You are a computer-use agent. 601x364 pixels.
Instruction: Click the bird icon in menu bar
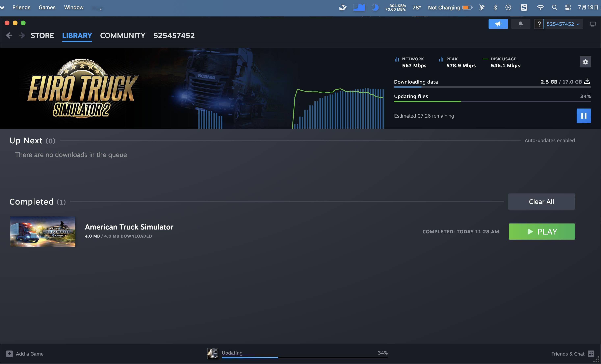point(343,8)
